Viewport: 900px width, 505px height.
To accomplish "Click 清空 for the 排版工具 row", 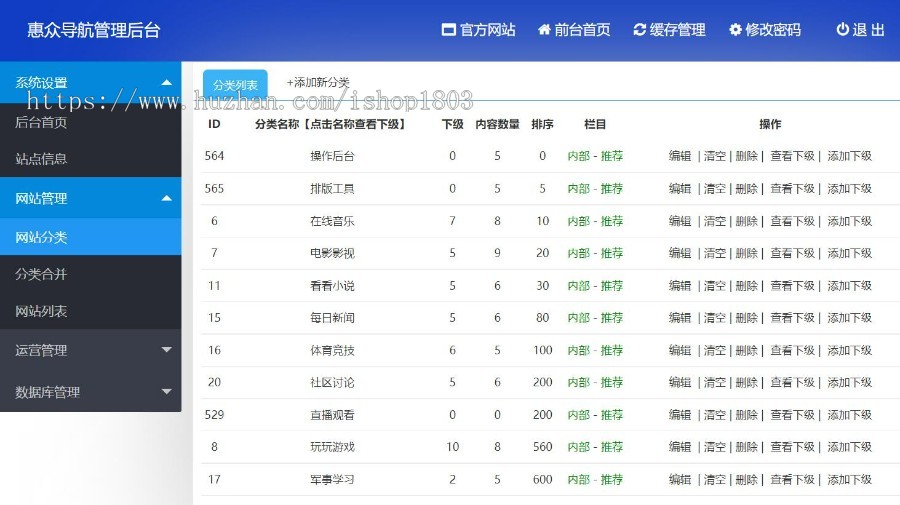I will (x=715, y=189).
